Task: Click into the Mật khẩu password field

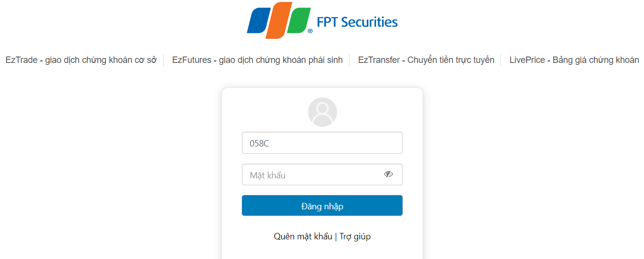Action: tap(322, 174)
